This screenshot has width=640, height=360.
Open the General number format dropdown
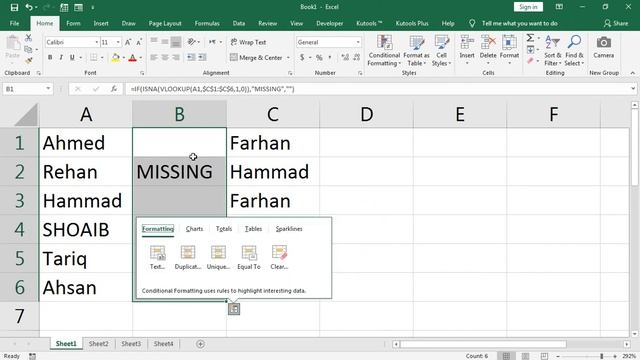[x=358, y=42]
